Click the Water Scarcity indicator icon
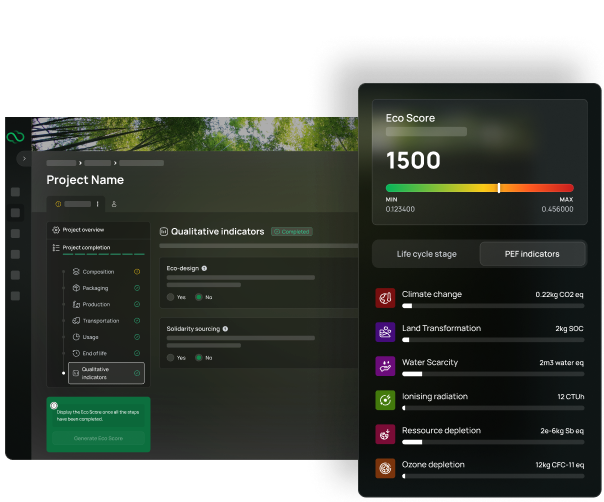 385,366
